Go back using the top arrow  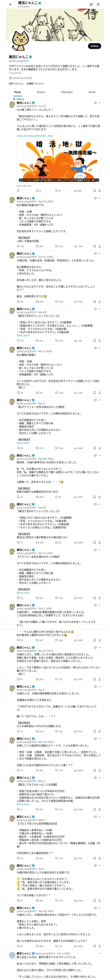(x=11, y=4)
